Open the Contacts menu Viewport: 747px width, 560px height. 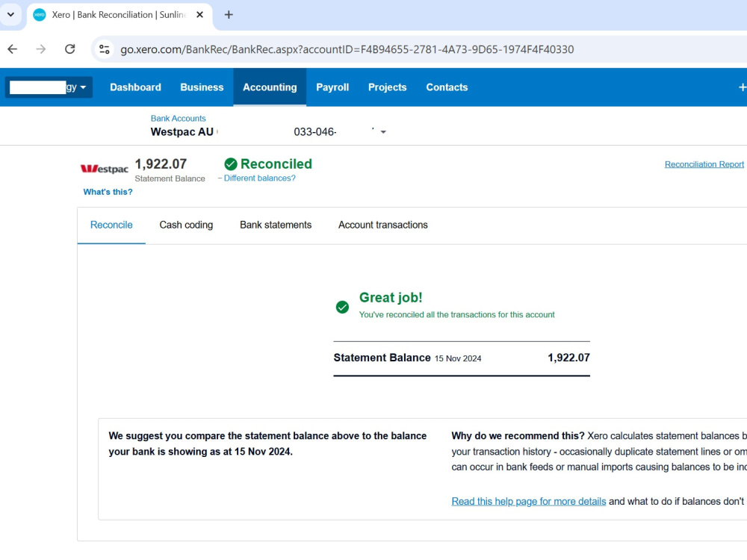(447, 87)
